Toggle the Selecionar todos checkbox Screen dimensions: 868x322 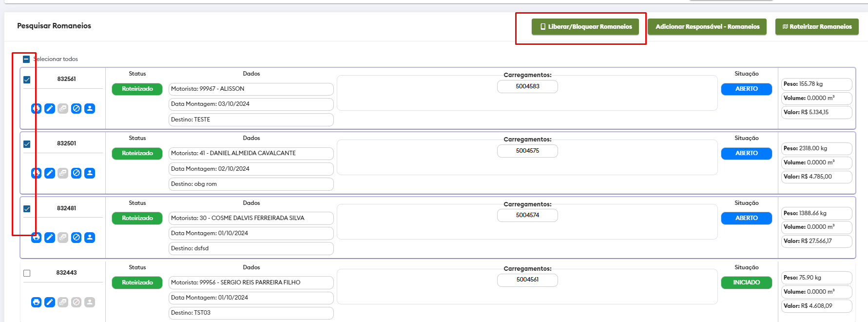pyautogui.click(x=26, y=59)
